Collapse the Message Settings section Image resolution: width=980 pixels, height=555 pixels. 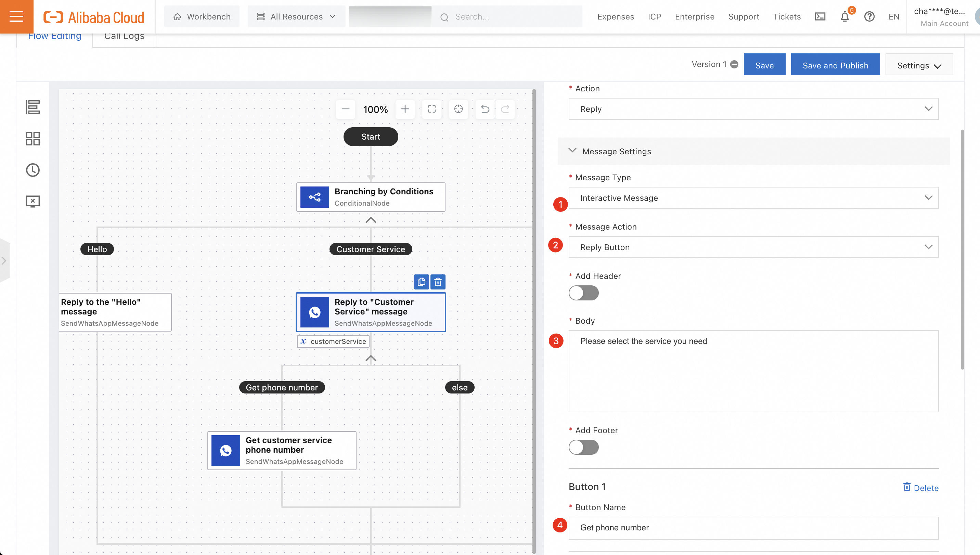coord(572,151)
